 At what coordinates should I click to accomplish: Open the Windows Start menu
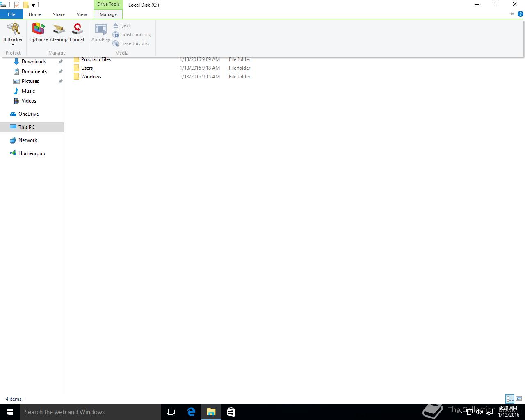click(x=10, y=412)
